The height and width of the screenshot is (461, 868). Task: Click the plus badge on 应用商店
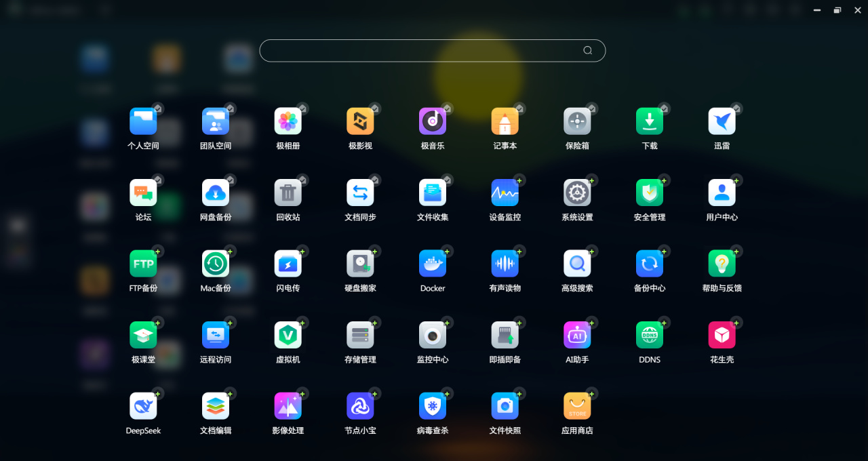(592, 393)
